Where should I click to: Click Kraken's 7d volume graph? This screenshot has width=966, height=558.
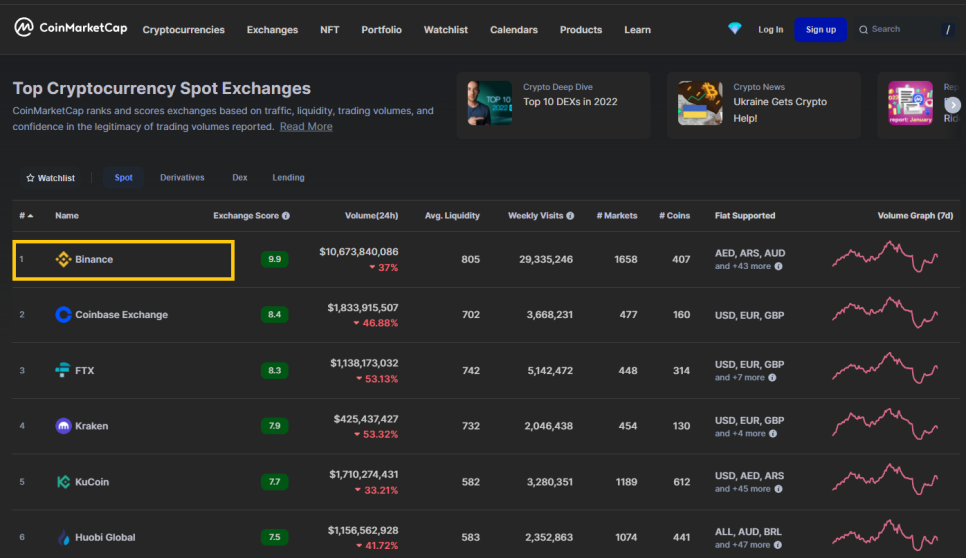coord(885,424)
